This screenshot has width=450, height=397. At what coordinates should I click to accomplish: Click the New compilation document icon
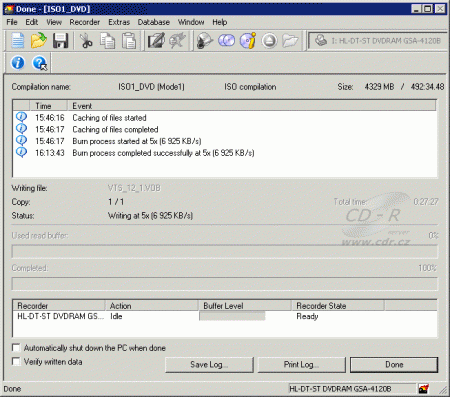[x=18, y=41]
